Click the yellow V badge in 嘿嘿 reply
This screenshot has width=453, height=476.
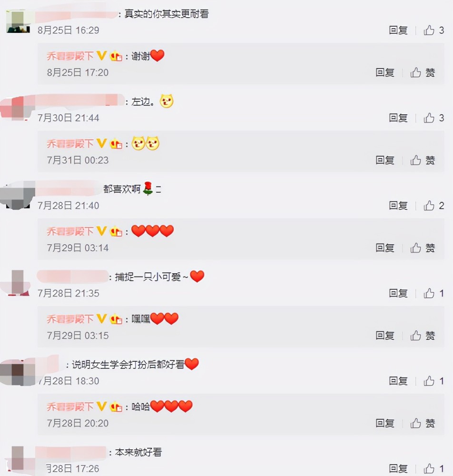click(102, 319)
